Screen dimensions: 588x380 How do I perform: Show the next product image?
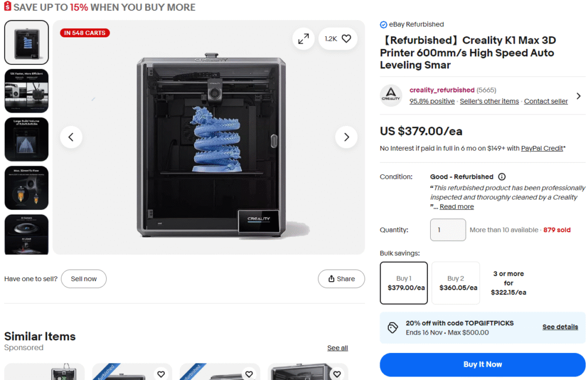(x=346, y=137)
